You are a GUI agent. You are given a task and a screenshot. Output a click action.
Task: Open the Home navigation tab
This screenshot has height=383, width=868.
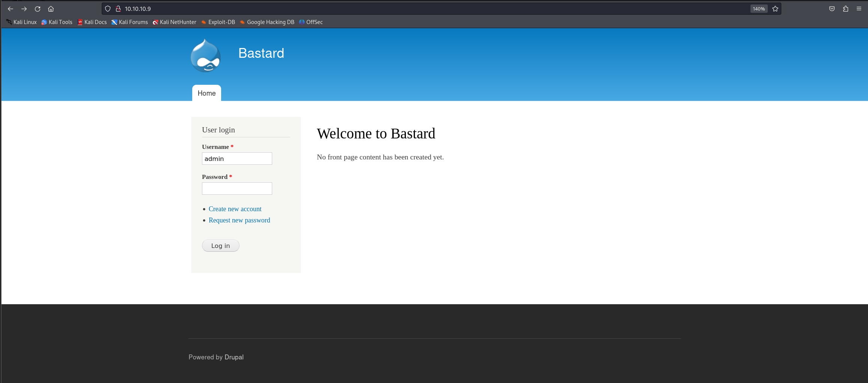tap(206, 93)
